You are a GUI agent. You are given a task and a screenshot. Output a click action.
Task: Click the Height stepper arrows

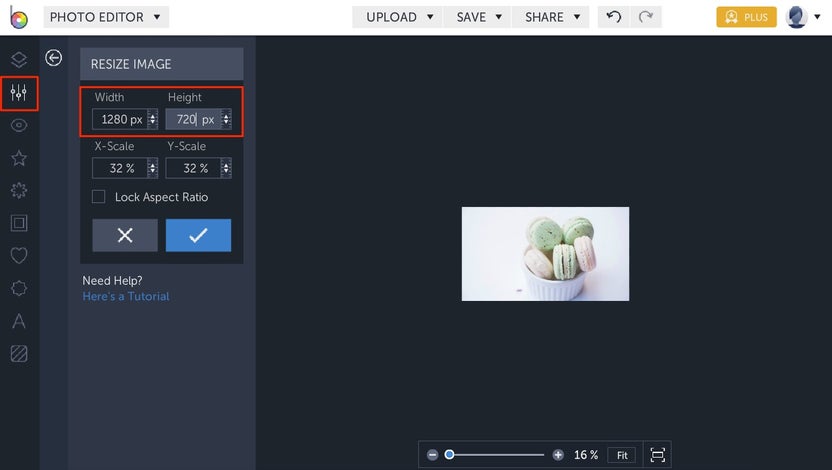pos(227,119)
